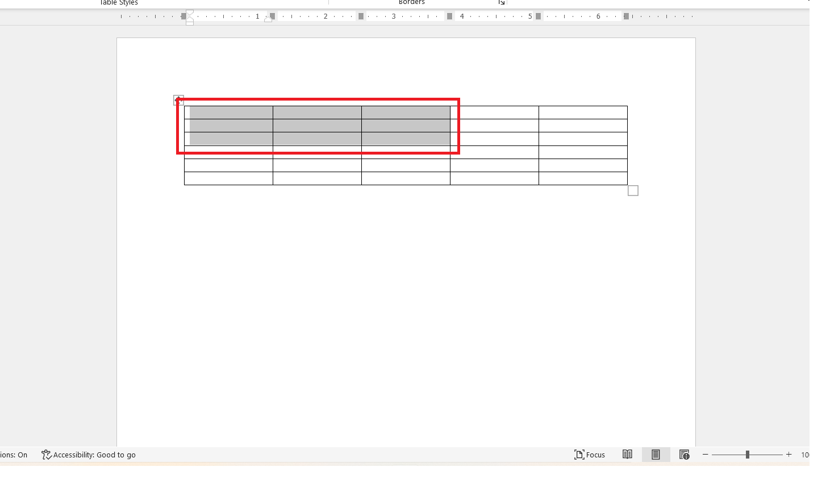Screen dimensions: 826x504
Task: Click the first-row cell in the fourth column
Action: pos(494,113)
